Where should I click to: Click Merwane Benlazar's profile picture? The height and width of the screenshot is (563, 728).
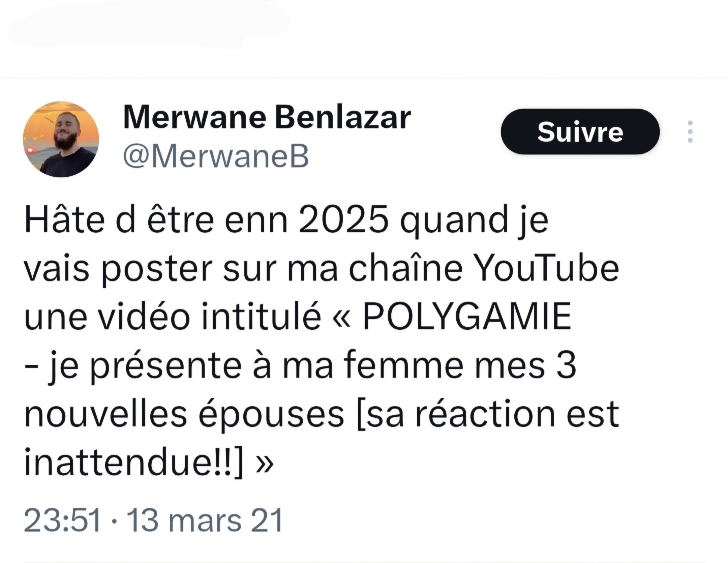coord(61,139)
